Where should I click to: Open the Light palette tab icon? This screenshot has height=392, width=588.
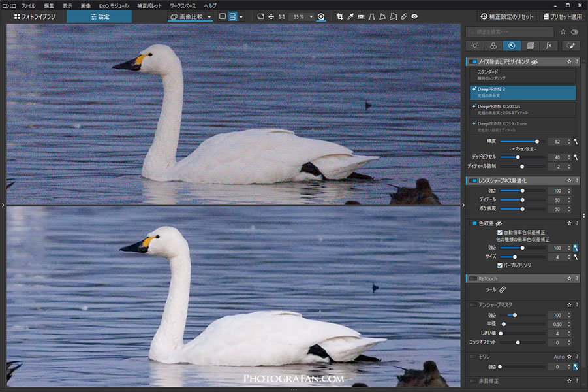tap(474, 46)
